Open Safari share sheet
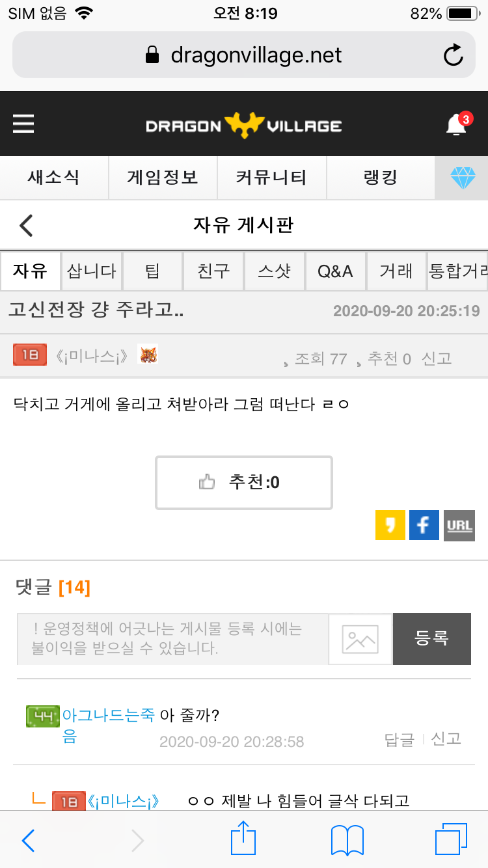 point(243,839)
